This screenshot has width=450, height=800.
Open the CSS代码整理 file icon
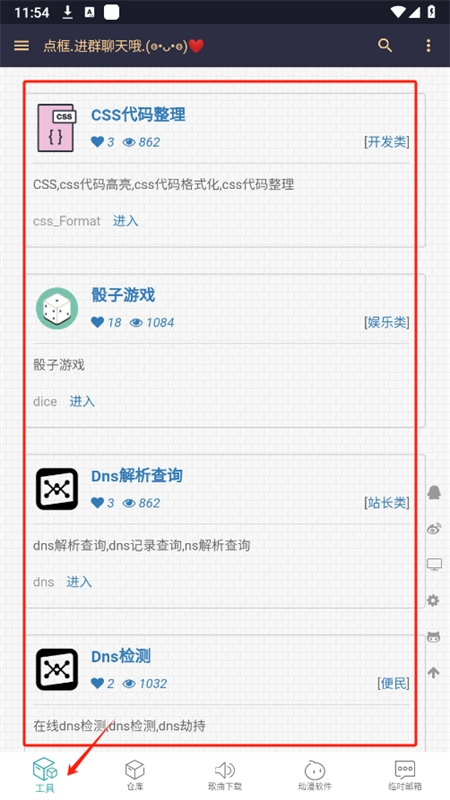[x=57, y=128]
